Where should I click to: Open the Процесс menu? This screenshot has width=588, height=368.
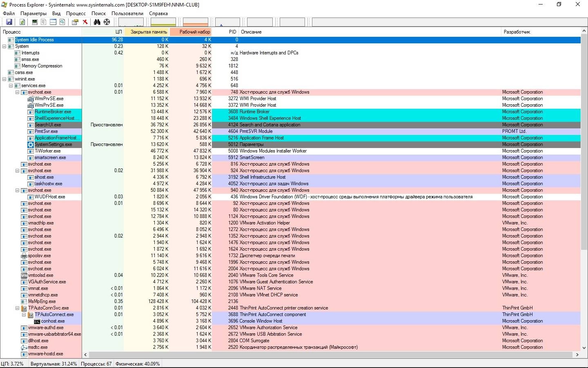point(76,13)
